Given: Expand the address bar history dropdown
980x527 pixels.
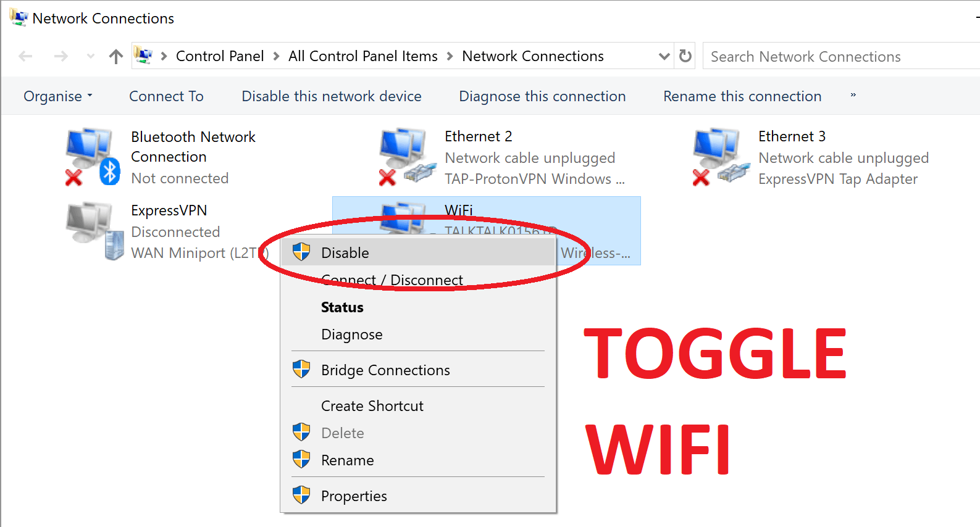Looking at the screenshot, I should pyautogui.click(x=664, y=56).
